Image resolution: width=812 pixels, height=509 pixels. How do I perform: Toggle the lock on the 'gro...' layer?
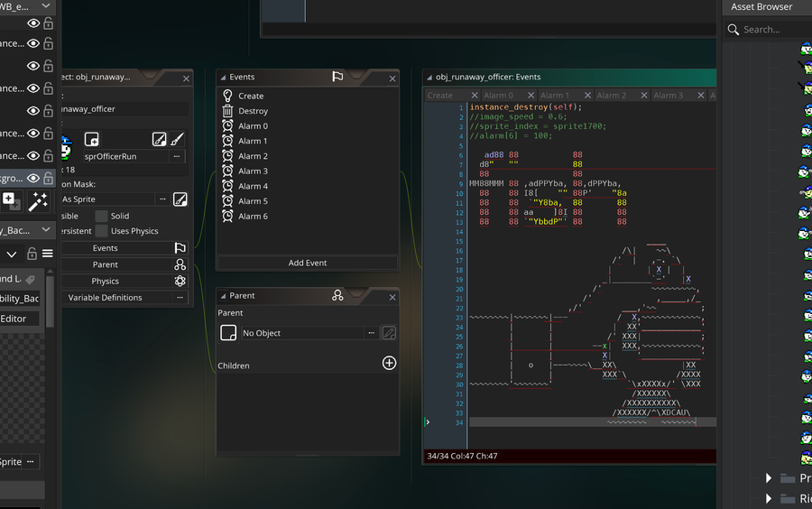(48, 178)
